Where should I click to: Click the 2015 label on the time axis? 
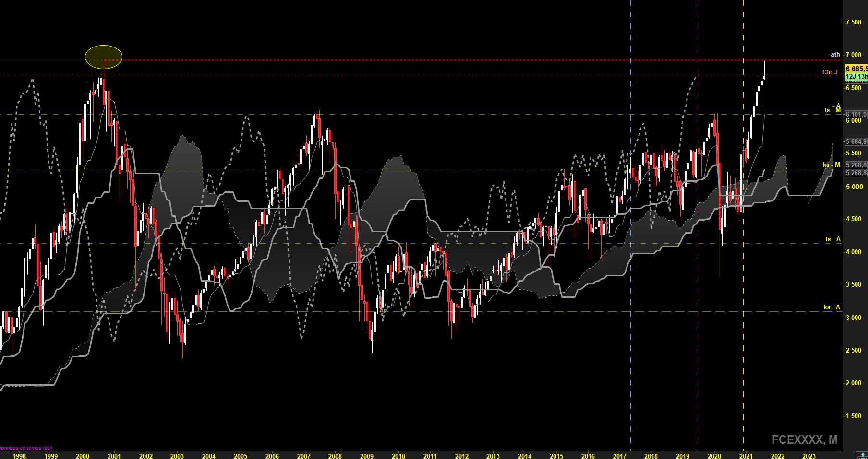(556, 456)
